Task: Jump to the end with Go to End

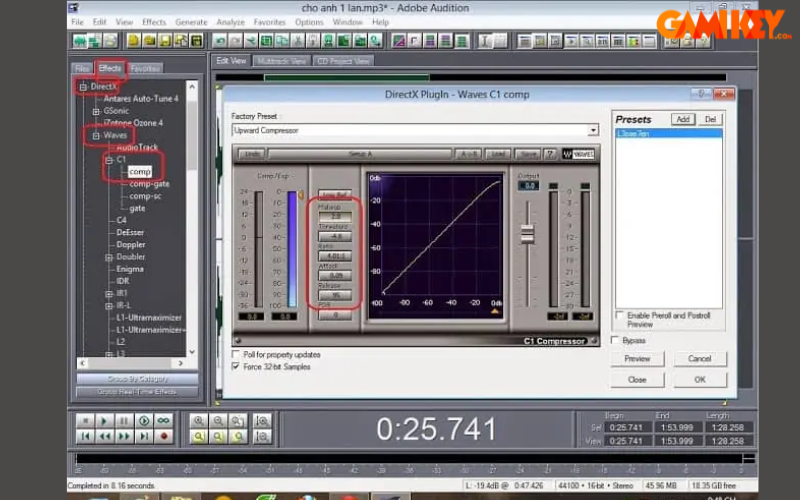Action: click(x=144, y=436)
